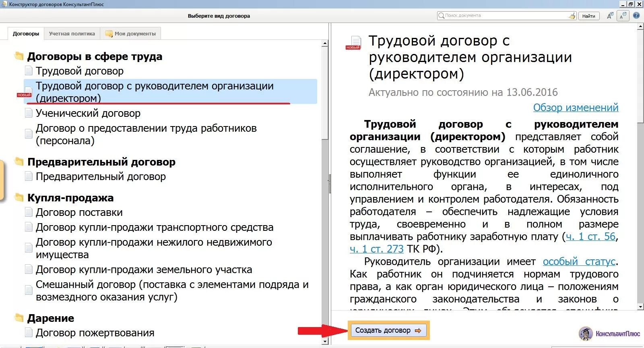The height and width of the screenshot is (348, 644).
Task: Select Договор купли-продажи нежилого недвижимого имущества
Action: click(154, 248)
